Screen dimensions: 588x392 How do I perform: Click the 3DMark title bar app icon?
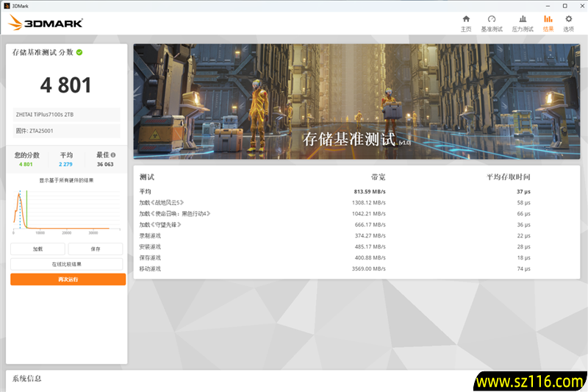click(x=7, y=6)
